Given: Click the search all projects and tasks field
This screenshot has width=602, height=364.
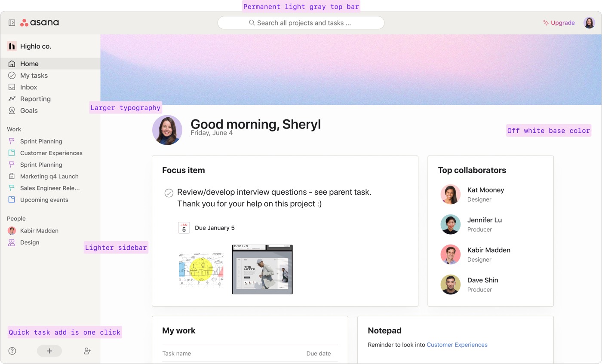Looking at the screenshot, I should 301,23.
